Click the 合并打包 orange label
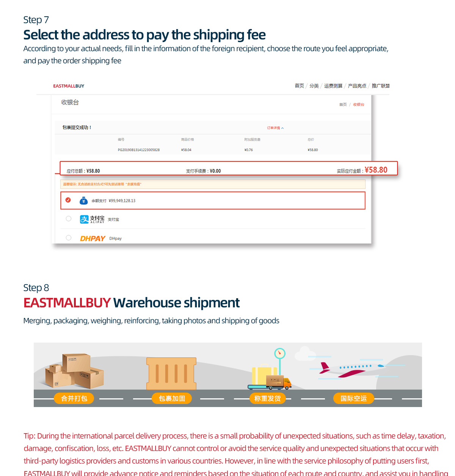The width and height of the screenshot is (455, 476). 74,398
